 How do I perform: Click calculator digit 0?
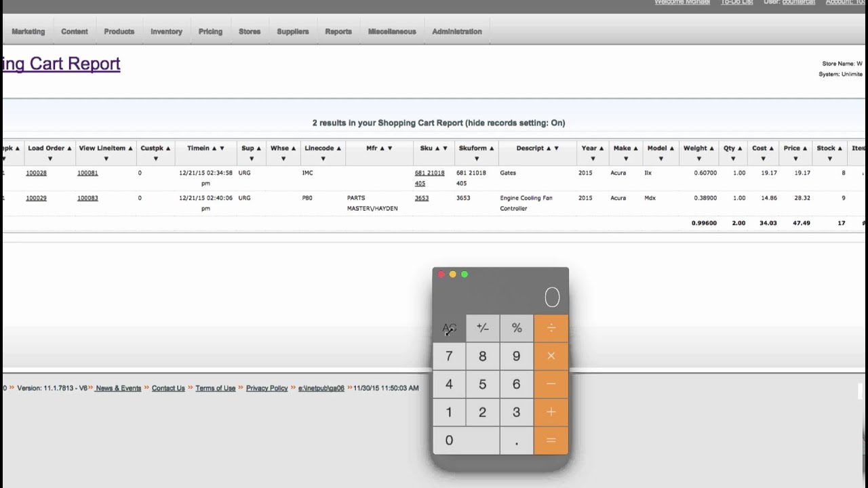click(x=466, y=441)
